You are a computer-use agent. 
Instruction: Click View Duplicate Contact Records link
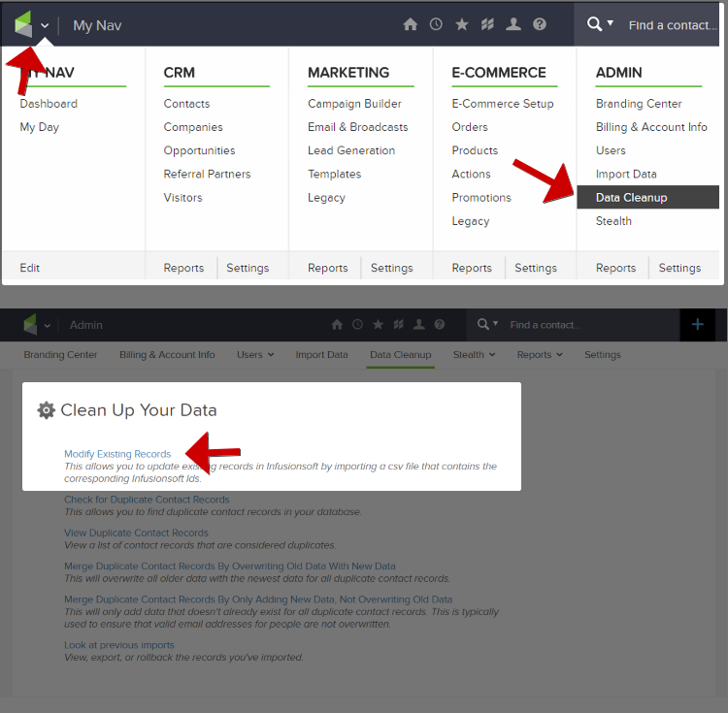(136, 533)
